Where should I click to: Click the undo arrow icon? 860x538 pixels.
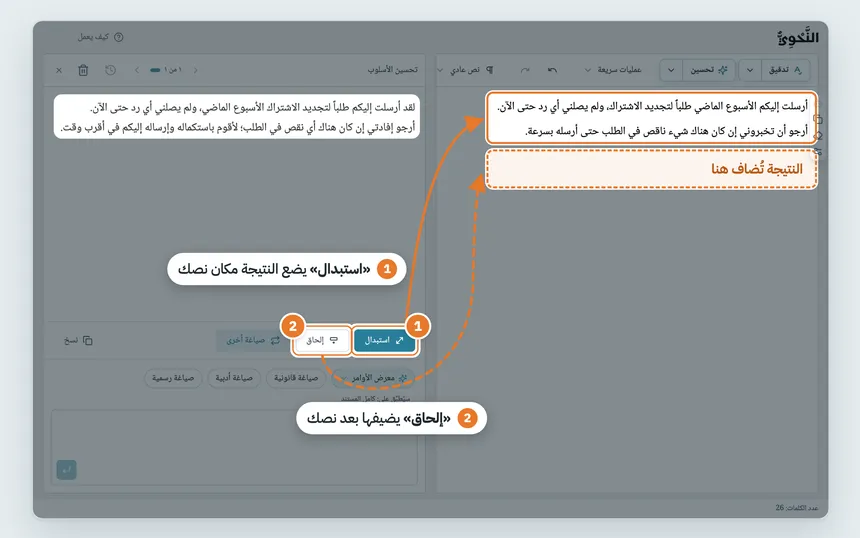point(552,70)
